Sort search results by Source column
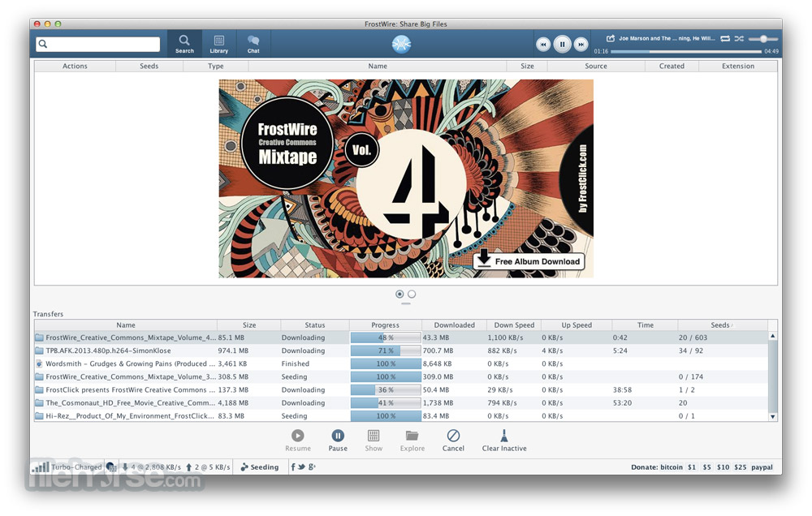The width and height of the screenshot is (812, 516). pos(596,67)
